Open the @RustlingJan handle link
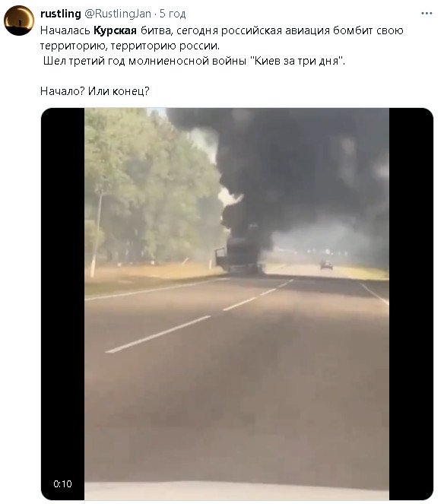This screenshot has height=504, width=444. coord(118,14)
